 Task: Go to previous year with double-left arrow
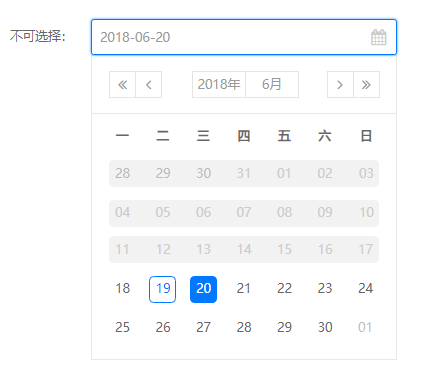coord(122,85)
